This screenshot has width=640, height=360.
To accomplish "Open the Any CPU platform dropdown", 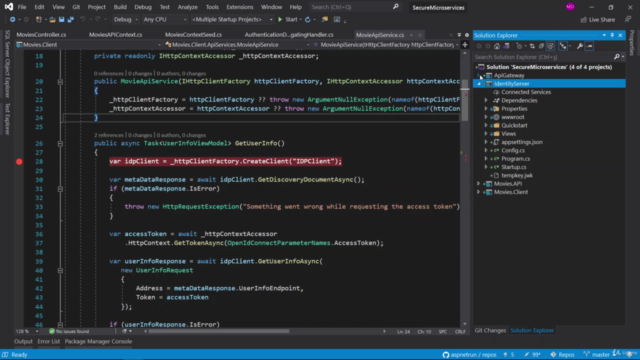I will click(x=164, y=20).
